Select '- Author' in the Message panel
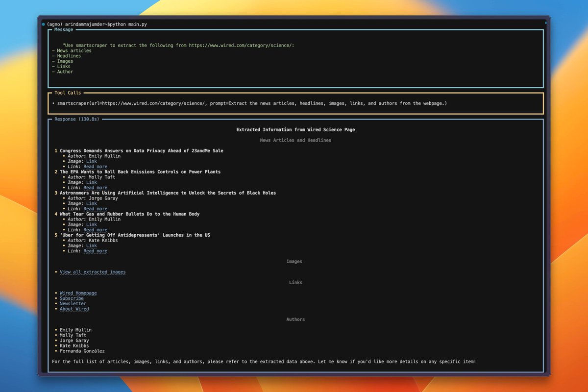 pyautogui.click(x=63, y=72)
